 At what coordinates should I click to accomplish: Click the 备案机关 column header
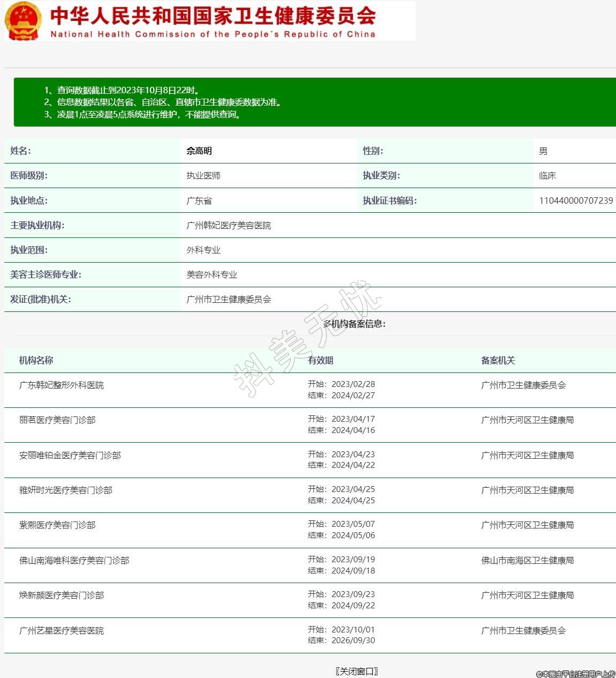point(498,361)
